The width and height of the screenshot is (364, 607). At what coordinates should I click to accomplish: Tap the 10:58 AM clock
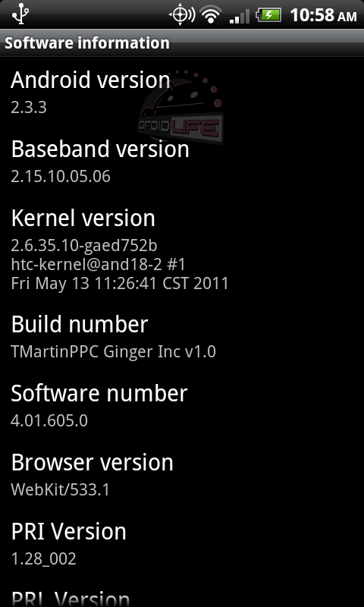click(323, 15)
